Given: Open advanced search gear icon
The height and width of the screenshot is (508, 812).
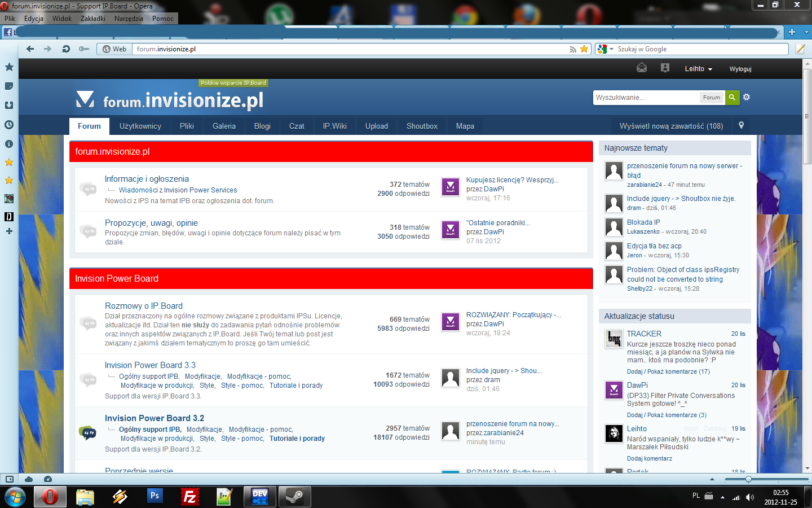Looking at the screenshot, I should pyautogui.click(x=747, y=97).
